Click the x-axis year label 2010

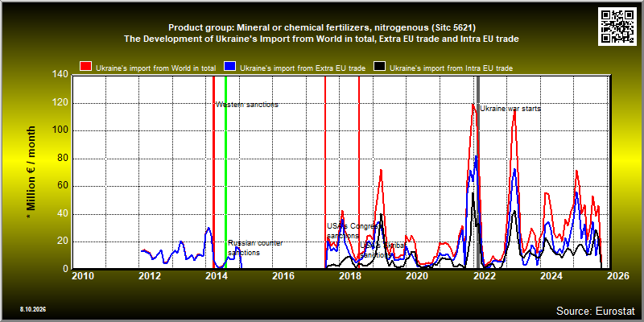[x=83, y=276]
